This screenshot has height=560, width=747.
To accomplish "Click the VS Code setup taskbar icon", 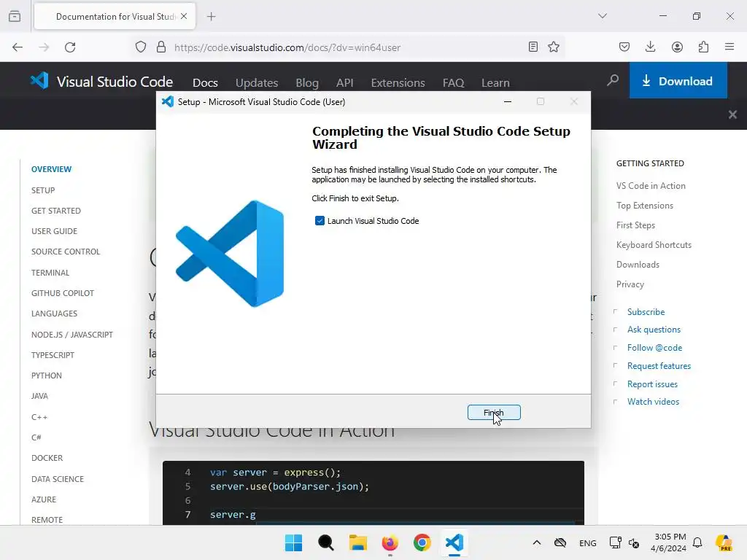I will (x=454, y=542).
